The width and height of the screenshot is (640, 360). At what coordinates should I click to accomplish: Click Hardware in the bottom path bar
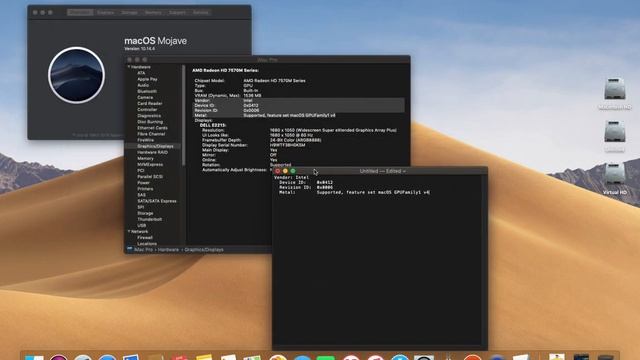(x=168, y=249)
